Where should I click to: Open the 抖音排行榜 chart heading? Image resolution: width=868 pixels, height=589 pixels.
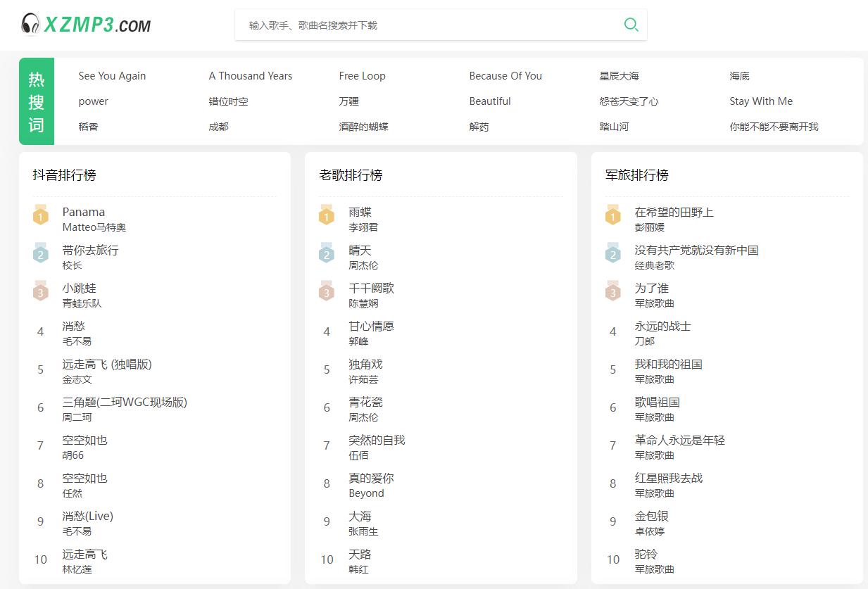tap(64, 175)
